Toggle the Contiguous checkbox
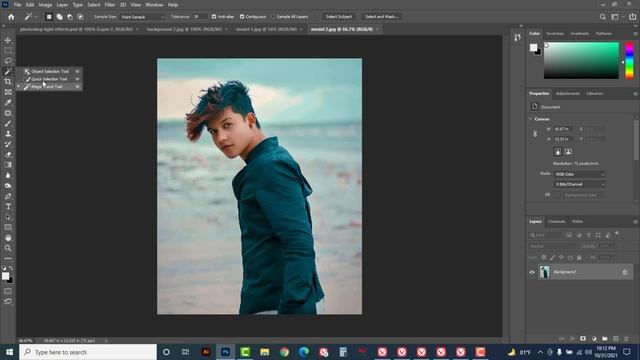Screen dimensions: 640x360 tap(242, 17)
